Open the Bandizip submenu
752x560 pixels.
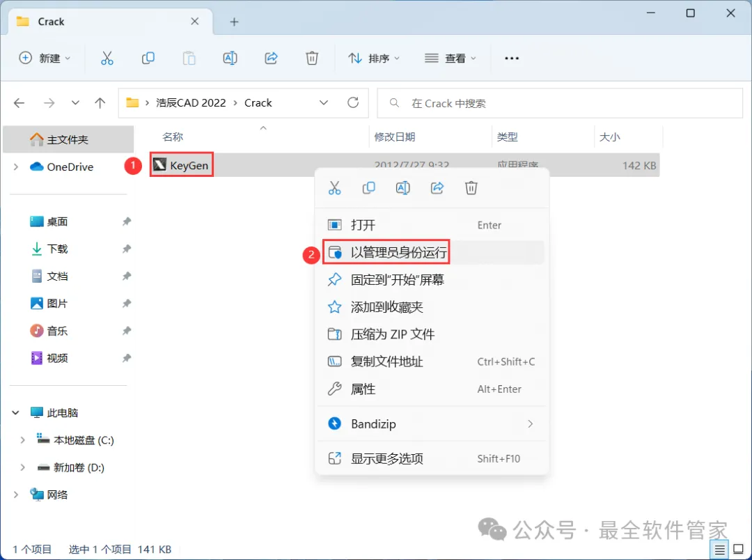[431, 423]
